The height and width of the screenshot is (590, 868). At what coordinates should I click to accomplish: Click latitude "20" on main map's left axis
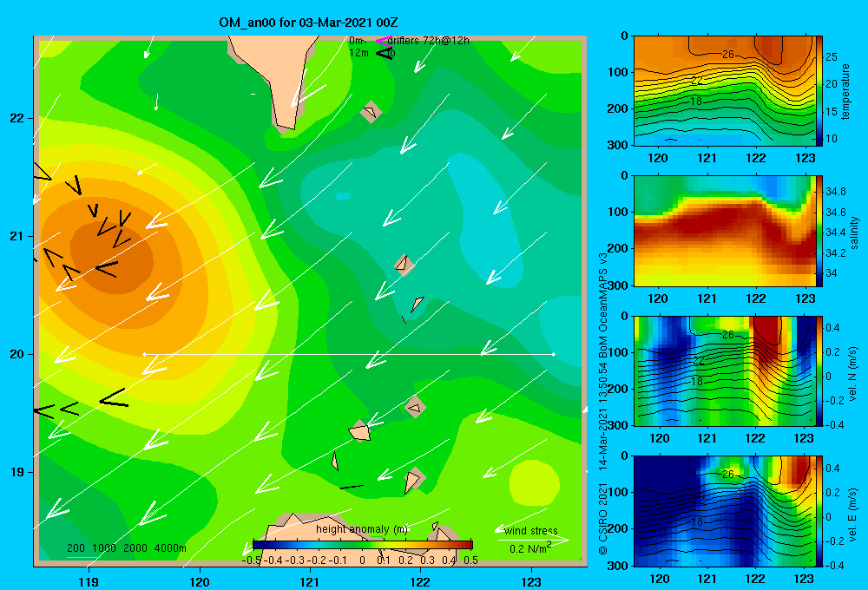pyautogui.click(x=16, y=354)
